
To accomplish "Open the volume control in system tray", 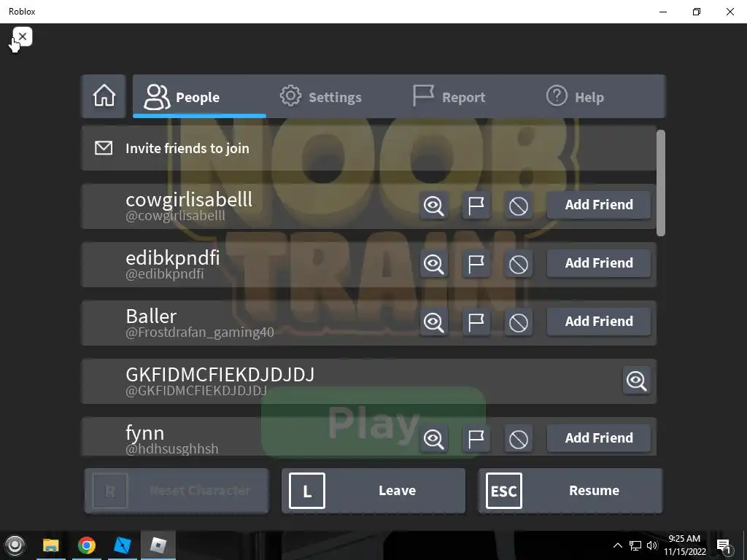I will tap(651, 545).
